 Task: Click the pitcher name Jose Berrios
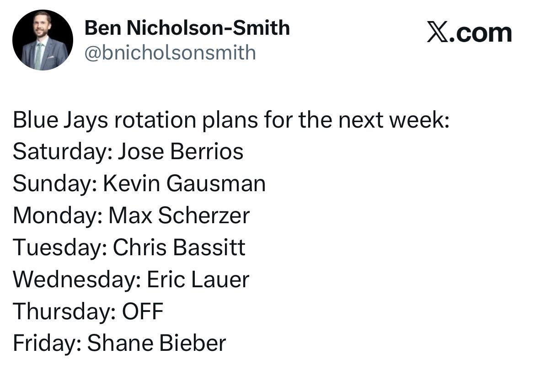coord(181,151)
